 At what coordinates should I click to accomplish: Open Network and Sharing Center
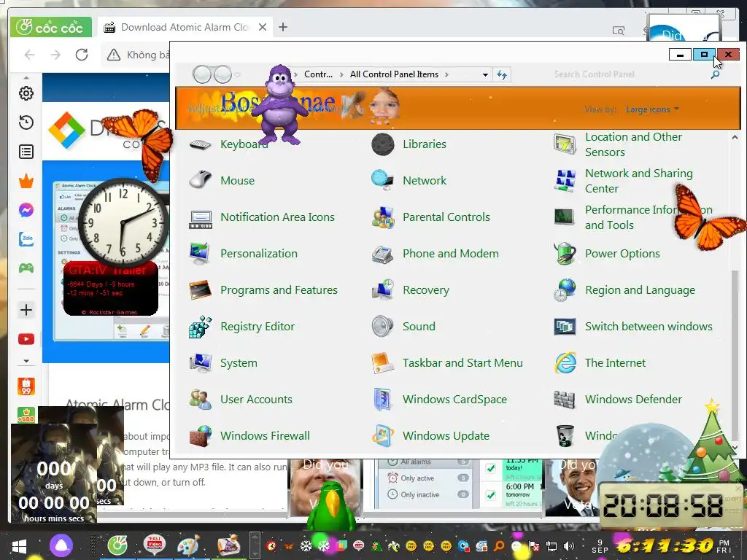(x=623, y=181)
